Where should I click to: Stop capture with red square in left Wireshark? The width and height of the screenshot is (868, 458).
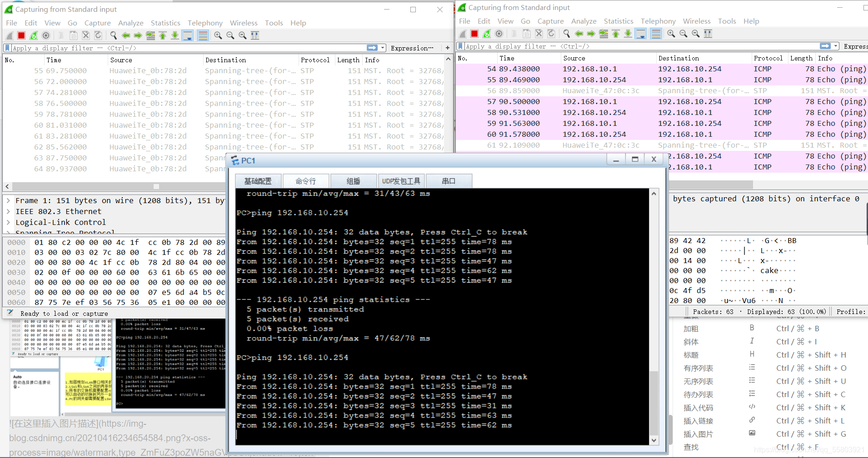tap(21, 35)
